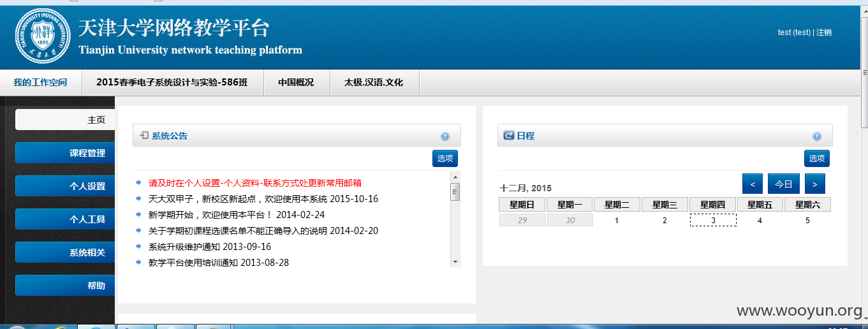Viewport: 868px width, 329px height.
Task: Go to previous month in calendar
Action: coord(753,184)
